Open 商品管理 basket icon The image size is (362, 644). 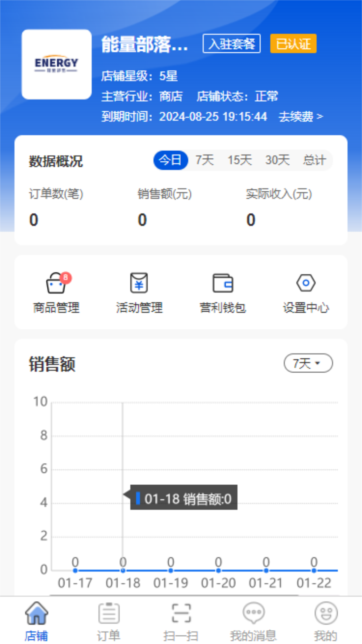click(x=56, y=283)
